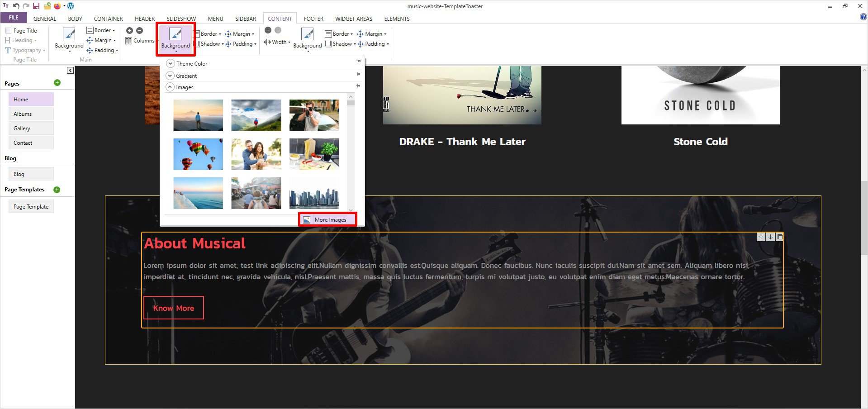Click the undo arrow icon

[16, 6]
